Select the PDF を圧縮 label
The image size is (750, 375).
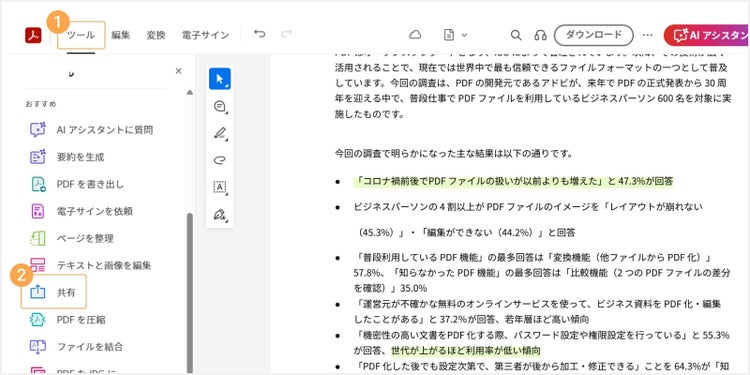pyautogui.click(x=81, y=320)
